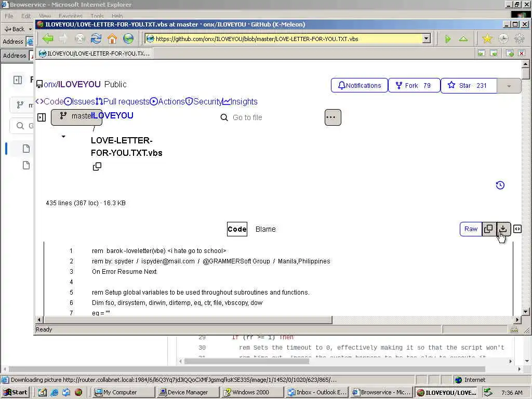Click code line 6 Dim fso statement
The height and width of the screenshot is (399, 532).
[x=177, y=303]
